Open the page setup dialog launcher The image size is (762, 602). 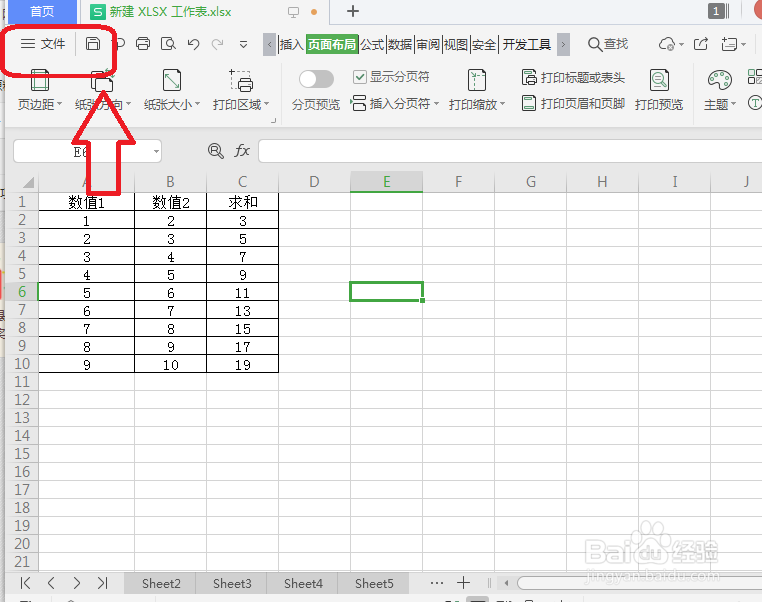pyautogui.click(x=274, y=120)
